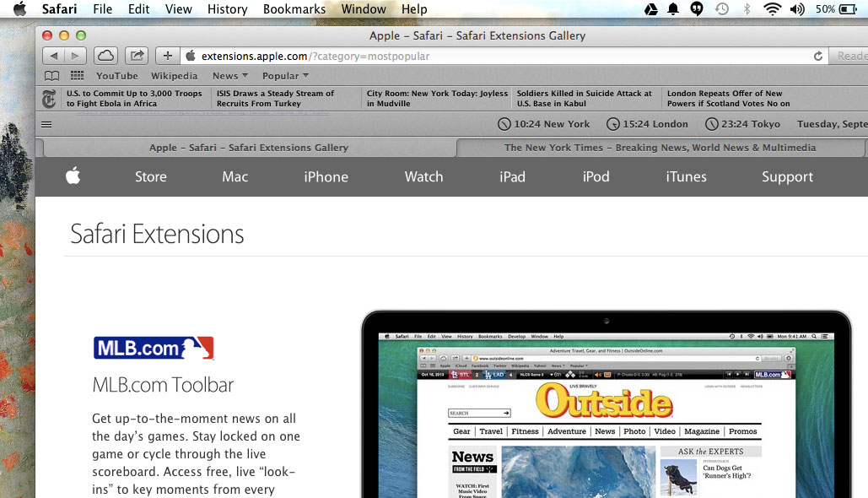The image size is (868, 498).
Task: Click the MacBook Outside website screenshot
Action: coord(607,404)
